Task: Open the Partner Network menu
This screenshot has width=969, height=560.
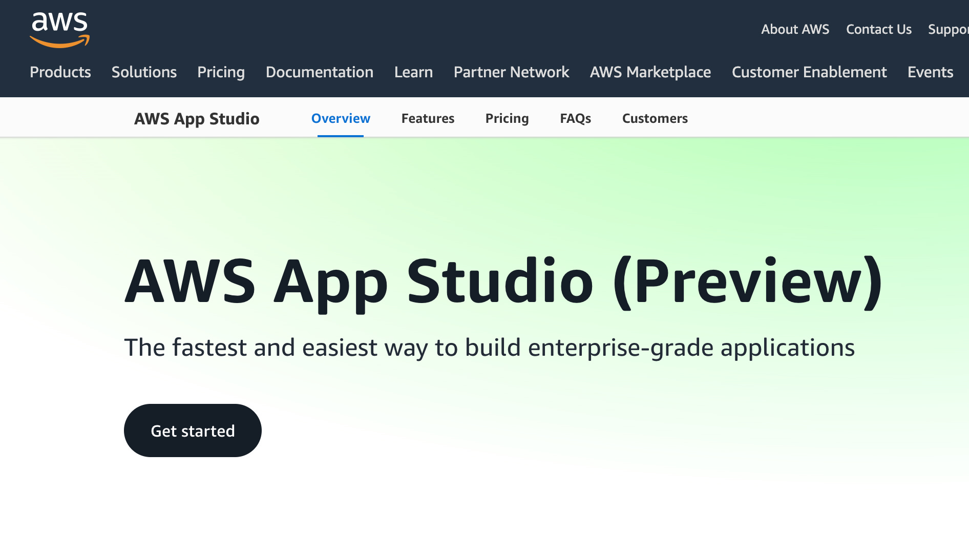Action: click(x=511, y=72)
